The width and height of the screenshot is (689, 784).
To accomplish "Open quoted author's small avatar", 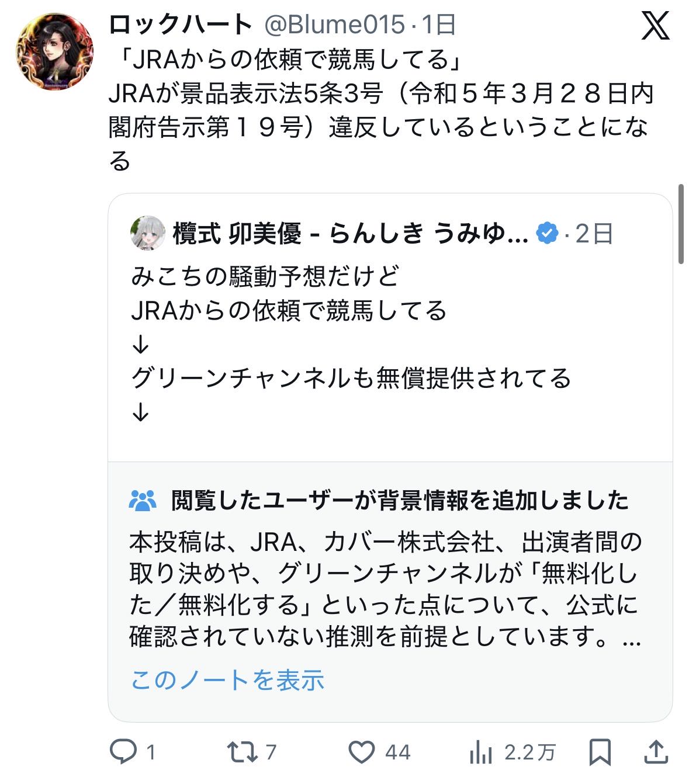I will [x=147, y=234].
